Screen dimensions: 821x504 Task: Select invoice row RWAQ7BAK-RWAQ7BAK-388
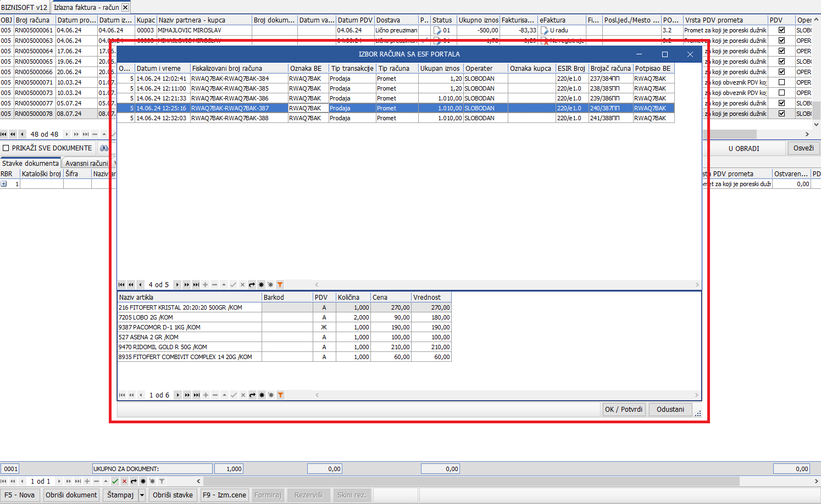point(230,118)
